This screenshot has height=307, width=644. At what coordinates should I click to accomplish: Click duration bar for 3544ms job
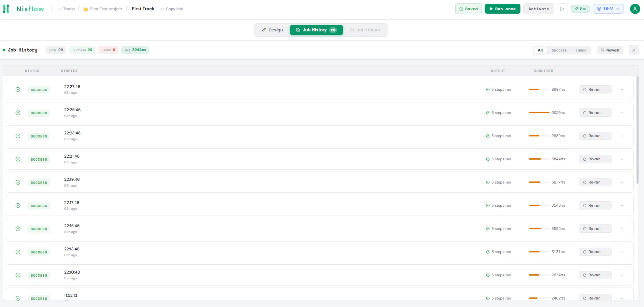click(539, 159)
